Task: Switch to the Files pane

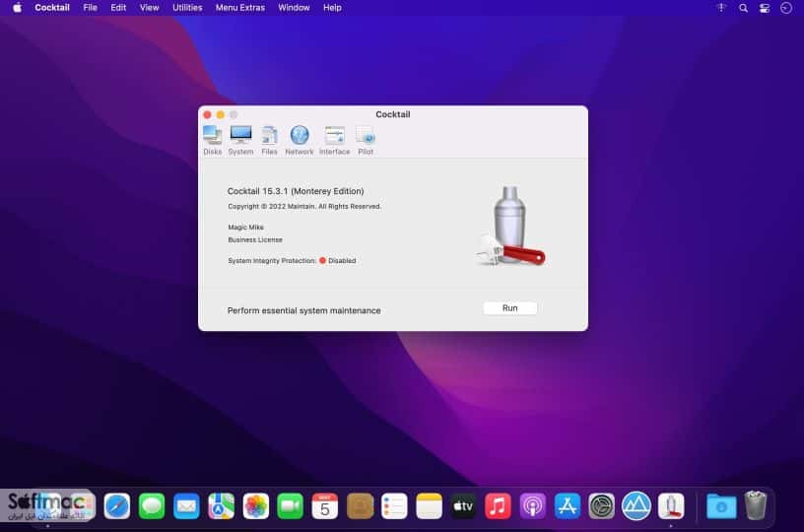Action: [x=269, y=140]
